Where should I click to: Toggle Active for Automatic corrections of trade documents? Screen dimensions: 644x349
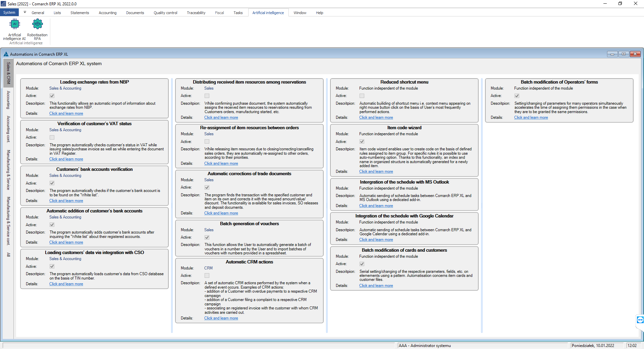coord(207,188)
